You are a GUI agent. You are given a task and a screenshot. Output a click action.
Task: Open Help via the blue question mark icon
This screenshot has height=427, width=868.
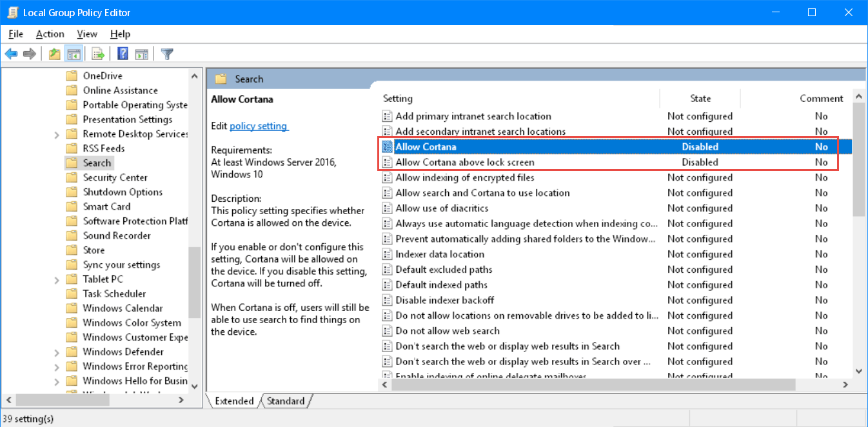[x=123, y=54]
